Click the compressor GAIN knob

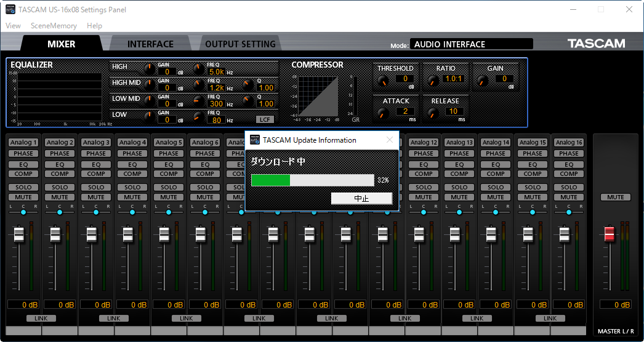point(482,81)
